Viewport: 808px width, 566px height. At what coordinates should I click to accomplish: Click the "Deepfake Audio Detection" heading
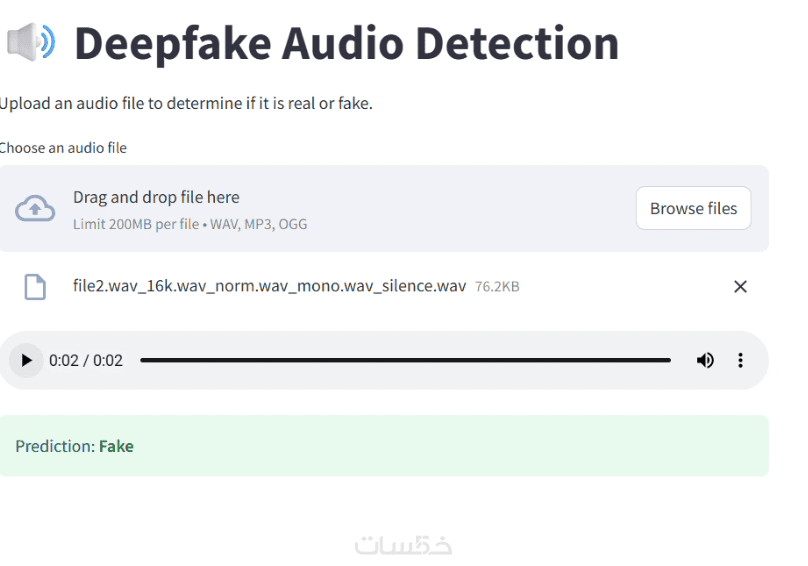346,43
